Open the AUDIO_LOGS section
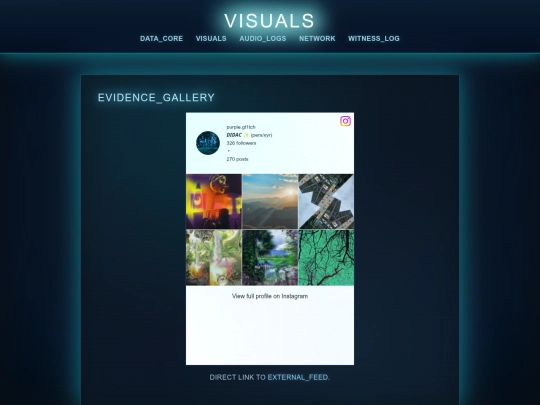 (263, 39)
